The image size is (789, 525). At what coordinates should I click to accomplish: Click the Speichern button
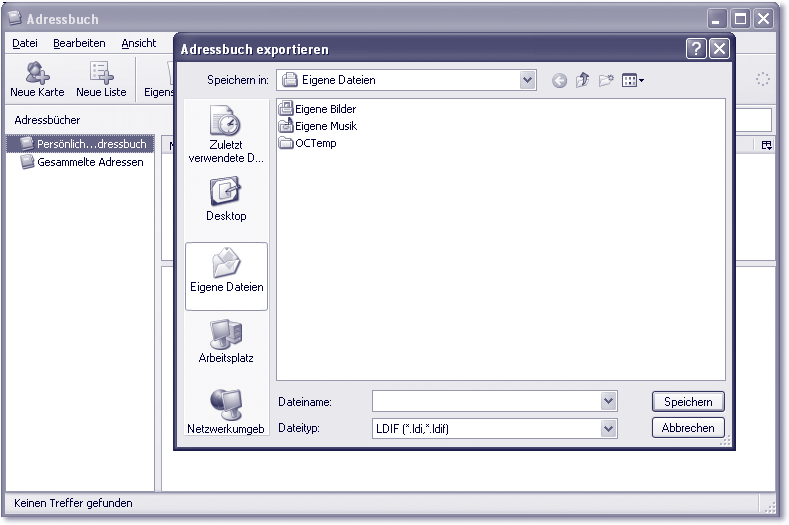click(x=688, y=401)
